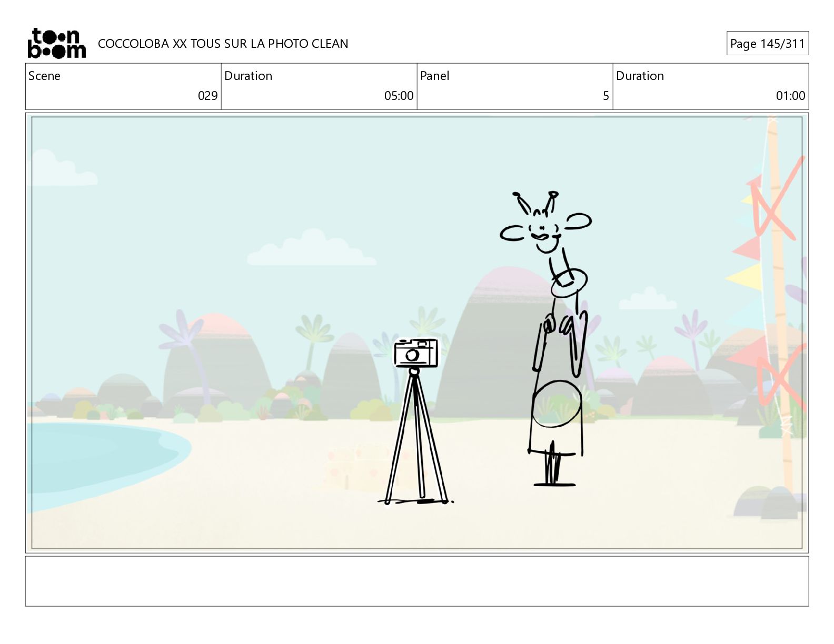Click the Scene cell showing 029

click(x=123, y=86)
